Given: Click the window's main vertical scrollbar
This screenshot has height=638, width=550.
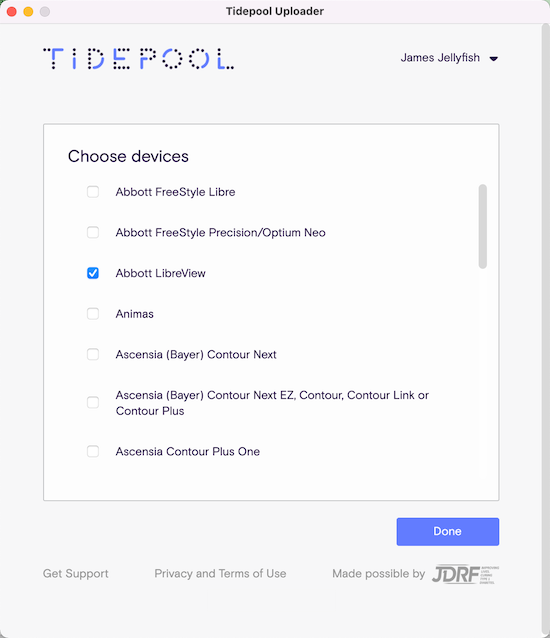Looking at the screenshot, I should (546, 330).
